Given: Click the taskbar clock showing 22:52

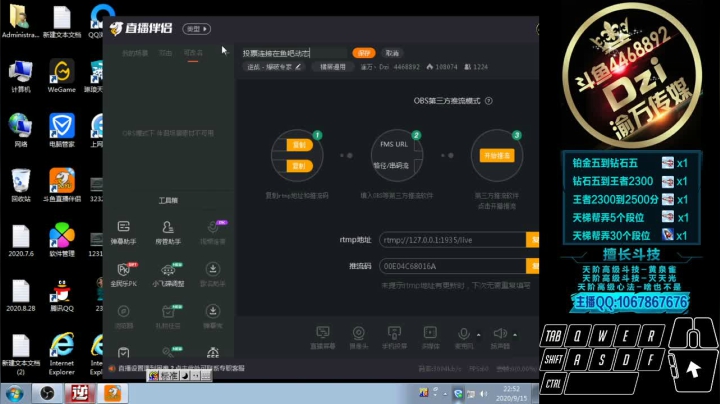Looking at the screenshot, I should click(x=511, y=393).
